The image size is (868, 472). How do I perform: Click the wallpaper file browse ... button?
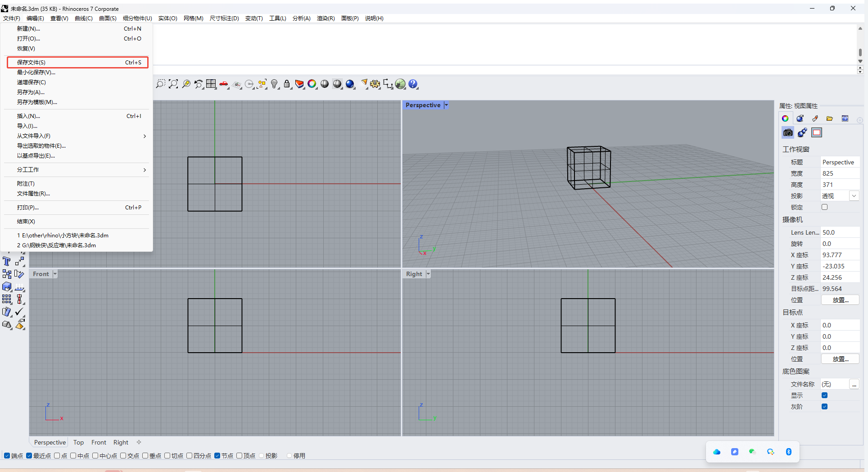(854, 384)
